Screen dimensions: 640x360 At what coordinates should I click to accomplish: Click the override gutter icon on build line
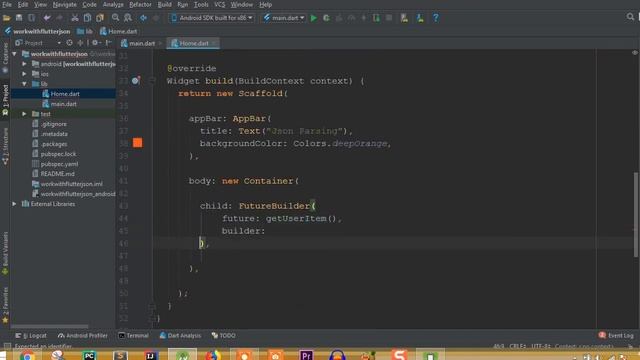(136, 80)
